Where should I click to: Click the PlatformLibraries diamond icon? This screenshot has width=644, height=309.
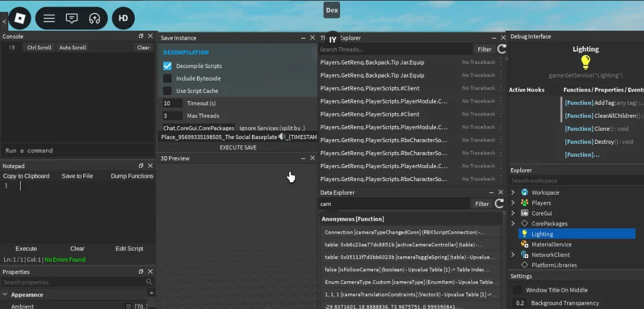click(x=525, y=265)
